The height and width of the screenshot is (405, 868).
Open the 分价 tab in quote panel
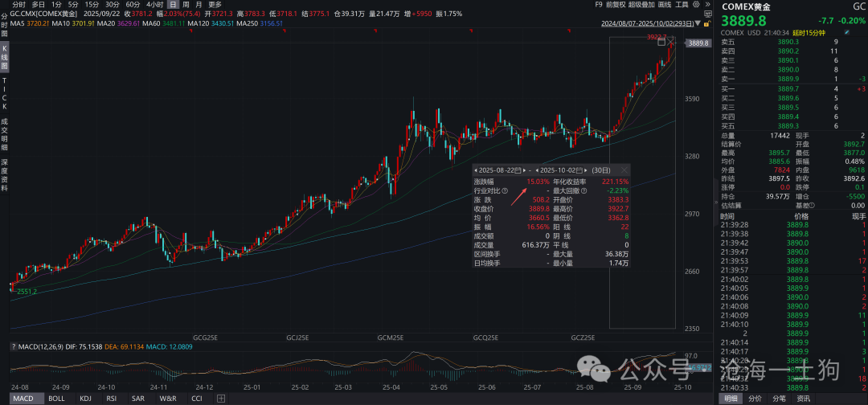pos(755,399)
